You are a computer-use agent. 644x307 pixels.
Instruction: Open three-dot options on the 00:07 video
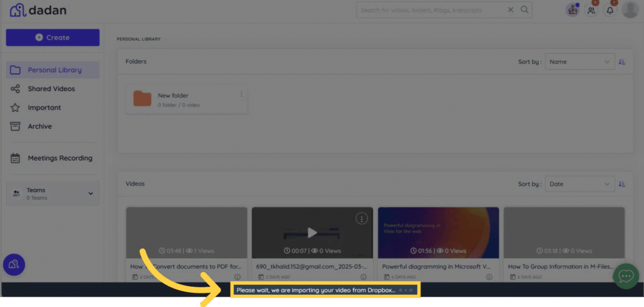point(362,219)
